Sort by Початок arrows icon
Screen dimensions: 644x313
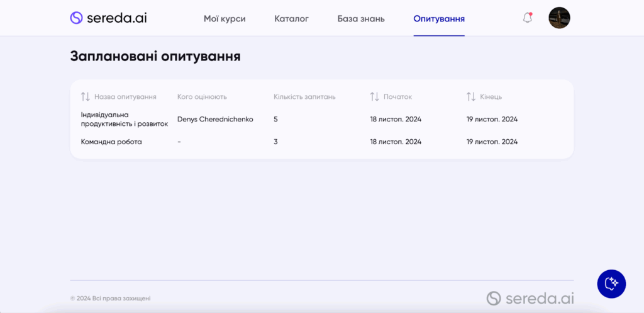pos(375,96)
